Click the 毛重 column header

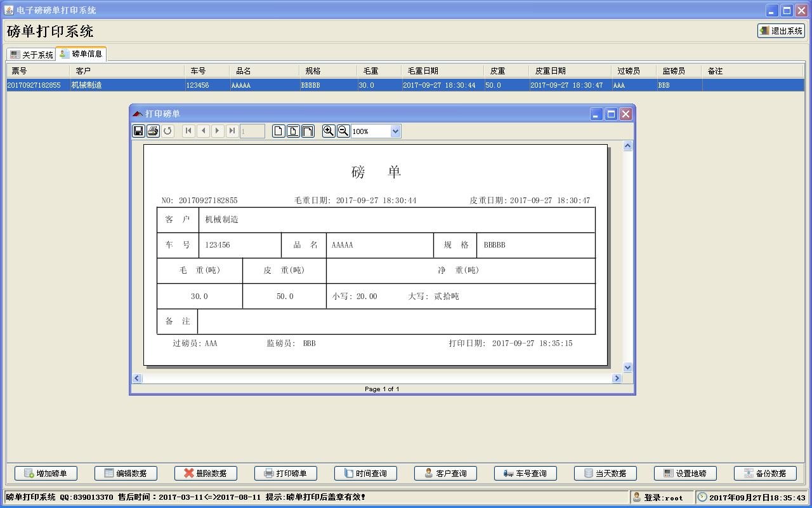click(379, 71)
